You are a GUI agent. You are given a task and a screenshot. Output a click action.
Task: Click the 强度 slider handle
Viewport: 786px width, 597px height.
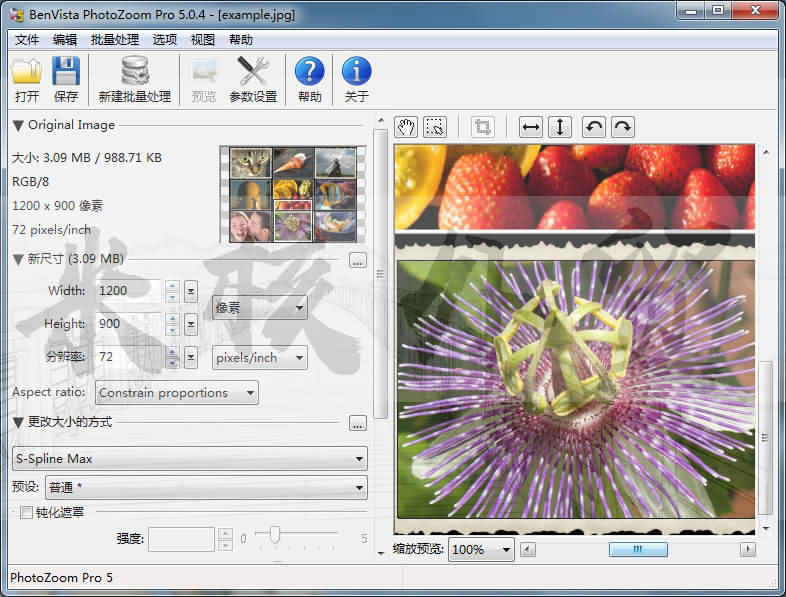275,537
